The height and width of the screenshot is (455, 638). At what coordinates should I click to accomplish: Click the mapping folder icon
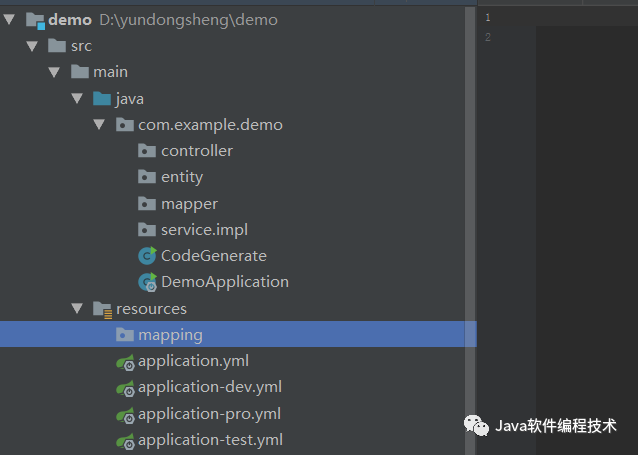click(x=125, y=335)
